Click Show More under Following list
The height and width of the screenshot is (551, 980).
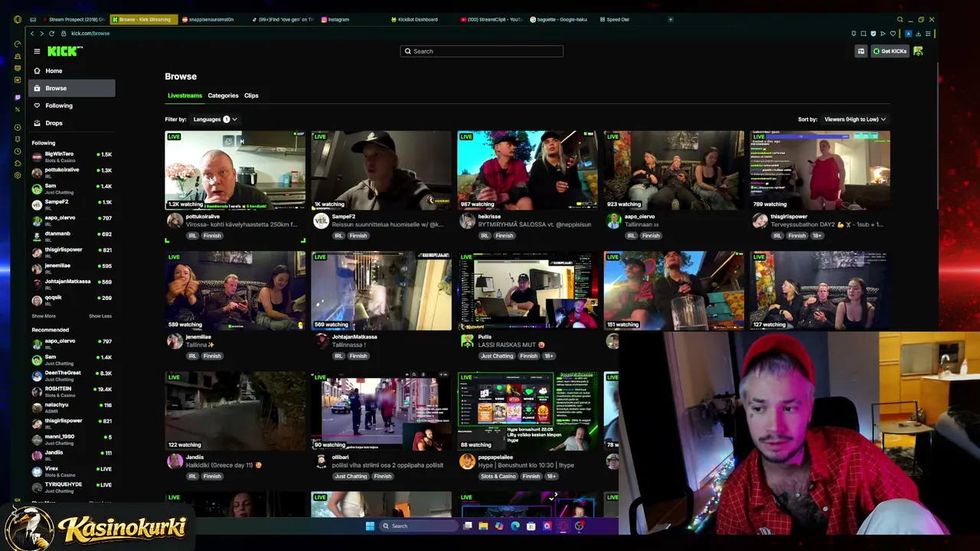pos(44,316)
